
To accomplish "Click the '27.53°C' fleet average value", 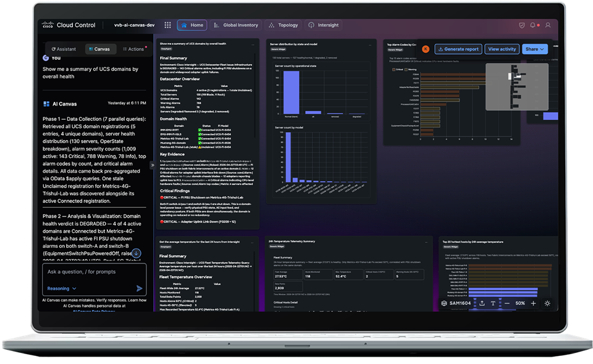I will (280, 276).
